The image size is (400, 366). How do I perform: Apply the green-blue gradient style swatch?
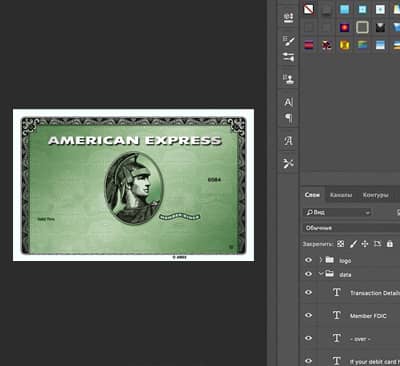(x=362, y=45)
